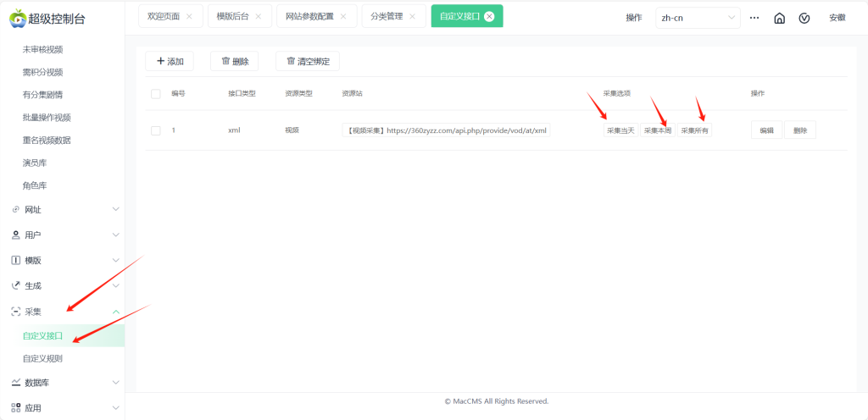
Task: Check the checkbox for row 1
Action: coord(156,130)
